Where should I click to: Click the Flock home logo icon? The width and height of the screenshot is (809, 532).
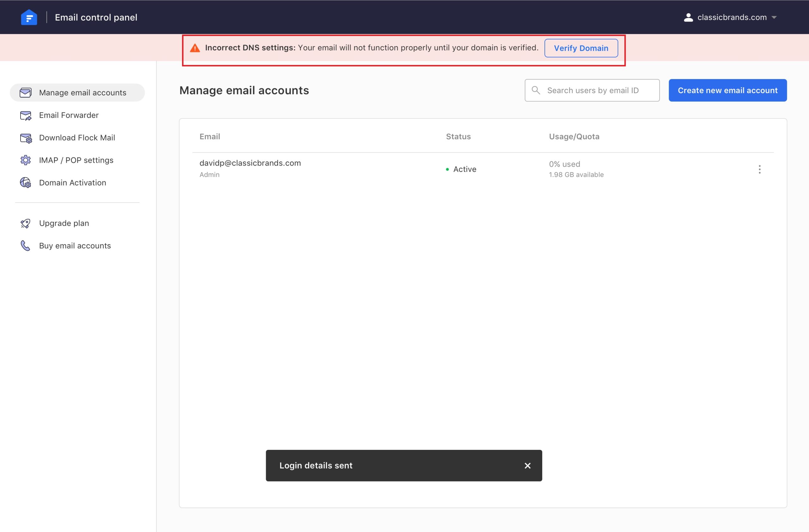(x=29, y=17)
